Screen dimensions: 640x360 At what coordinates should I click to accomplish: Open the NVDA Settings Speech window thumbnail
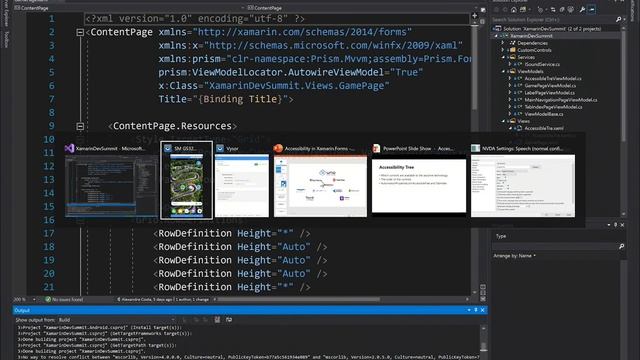(x=523, y=186)
